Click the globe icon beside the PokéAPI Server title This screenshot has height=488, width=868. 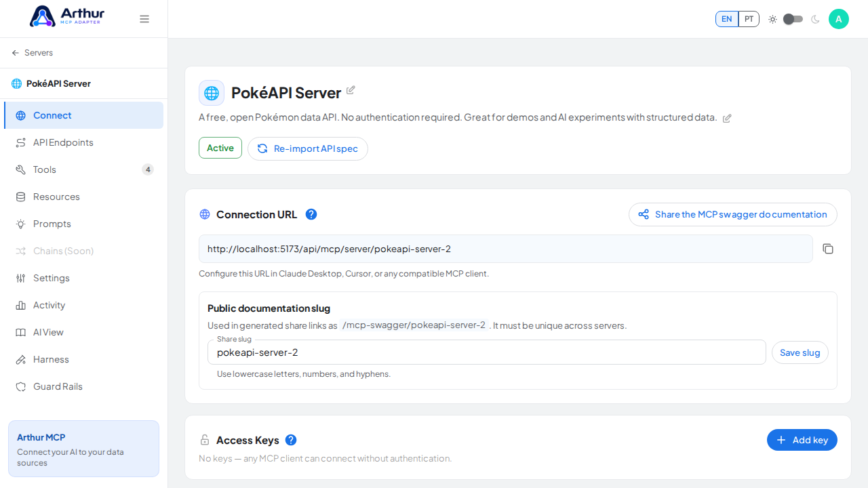(x=212, y=93)
